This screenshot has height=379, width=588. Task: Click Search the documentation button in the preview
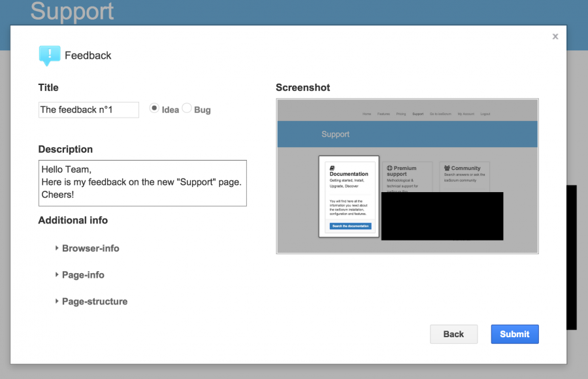(351, 226)
